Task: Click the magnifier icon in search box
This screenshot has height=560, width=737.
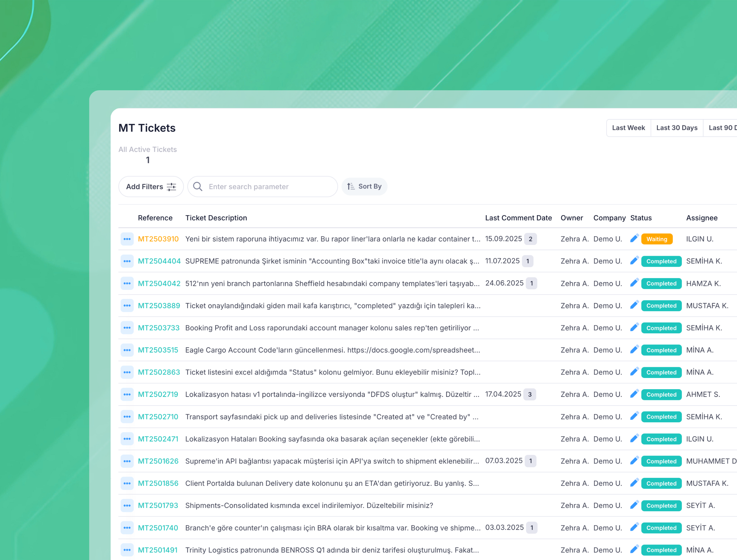Action: point(198,187)
